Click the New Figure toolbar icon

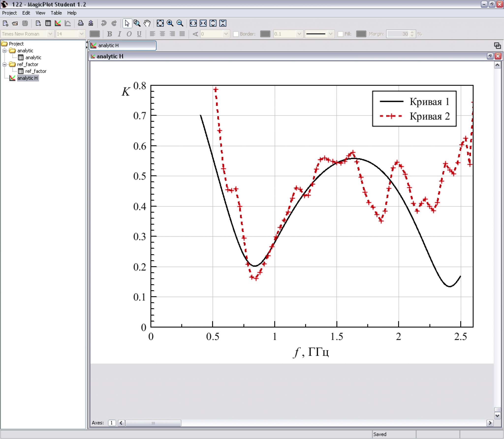point(58,23)
